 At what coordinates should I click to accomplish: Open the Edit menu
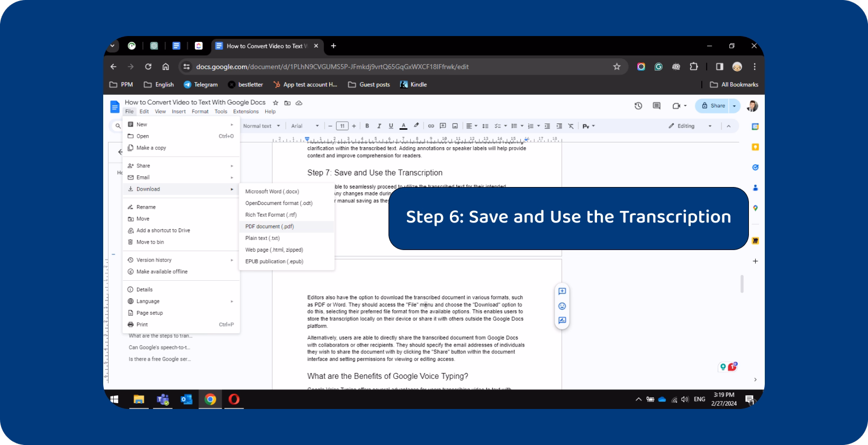point(144,112)
